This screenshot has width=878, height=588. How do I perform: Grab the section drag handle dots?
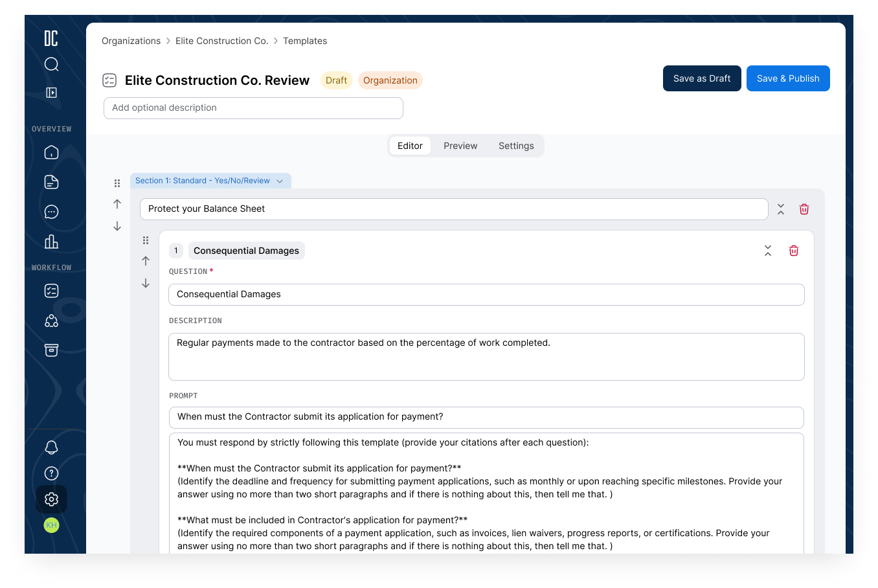coord(117,183)
